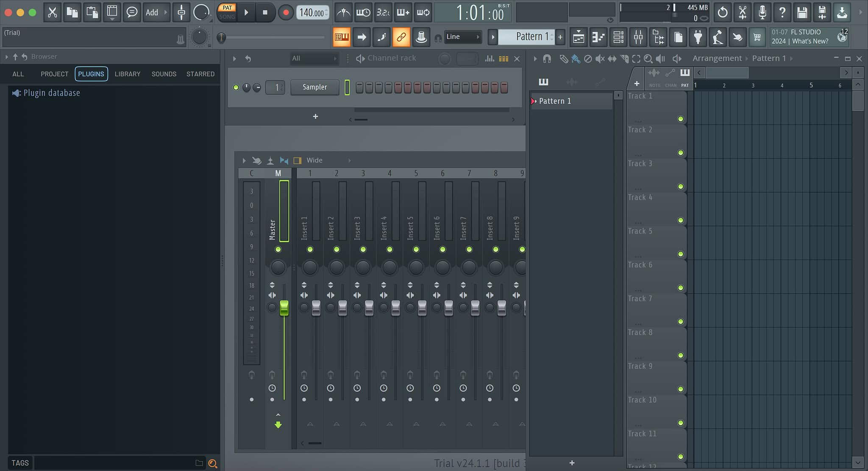Toggle the metronome on
Image resolution: width=868 pixels, height=471 pixels.
(343, 12)
